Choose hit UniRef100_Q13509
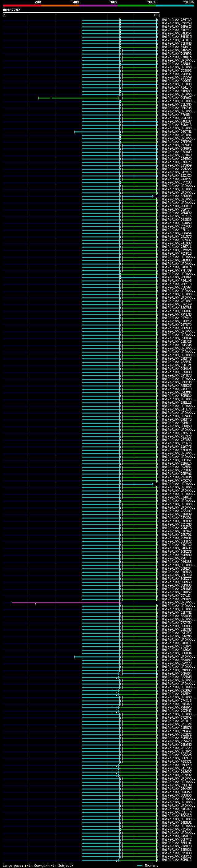Screen dimensions: 197x868 coord(177,78)
